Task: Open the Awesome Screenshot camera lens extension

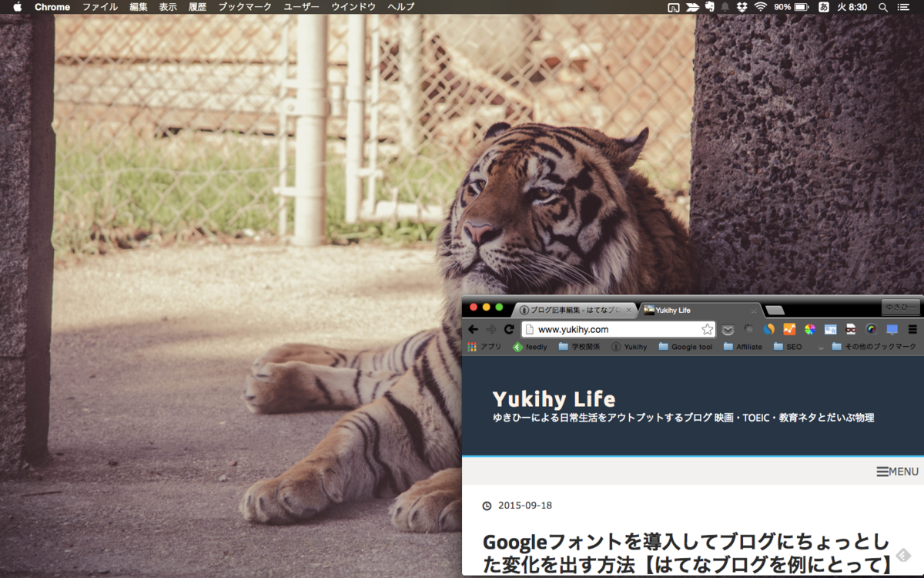Action: [870, 329]
